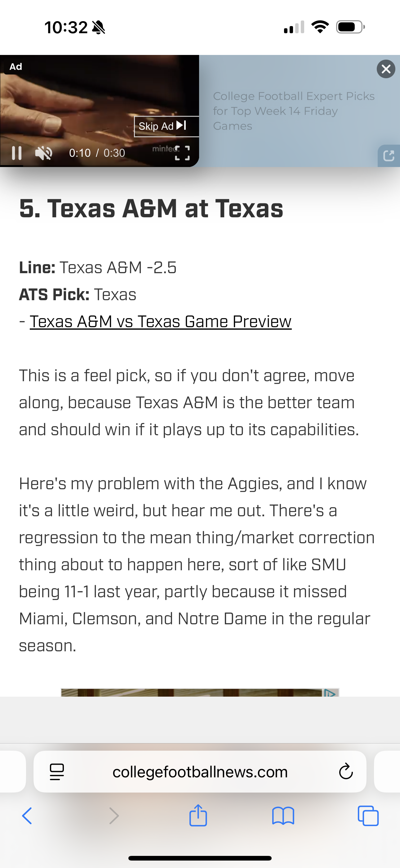
Task: Tap the banner ad image
Action: point(192,693)
